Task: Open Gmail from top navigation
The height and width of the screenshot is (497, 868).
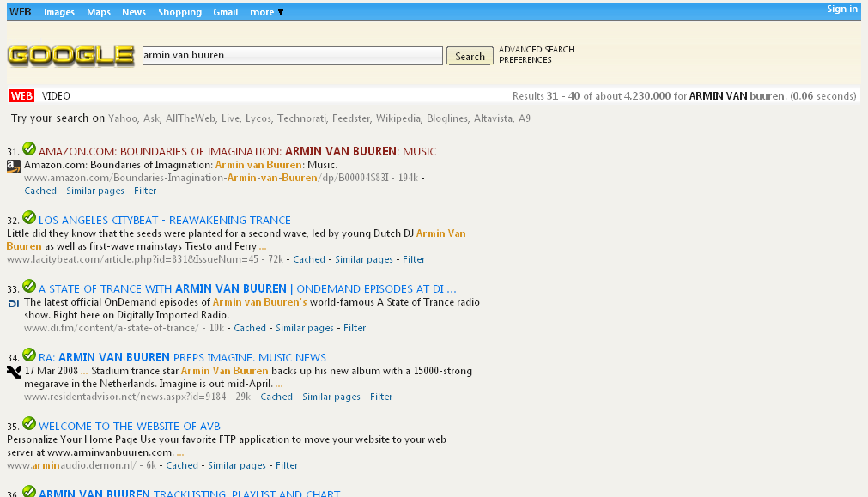Action: pyautogui.click(x=225, y=12)
